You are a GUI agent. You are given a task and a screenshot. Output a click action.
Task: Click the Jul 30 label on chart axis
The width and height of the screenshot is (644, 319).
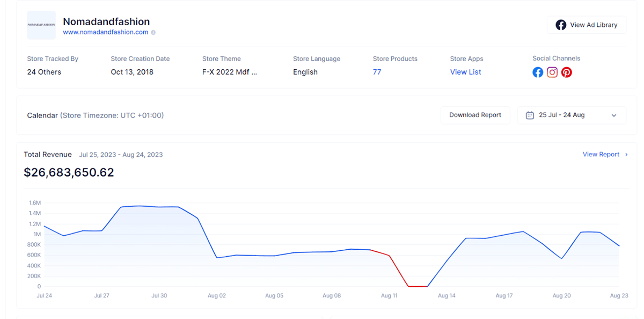click(x=159, y=296)
